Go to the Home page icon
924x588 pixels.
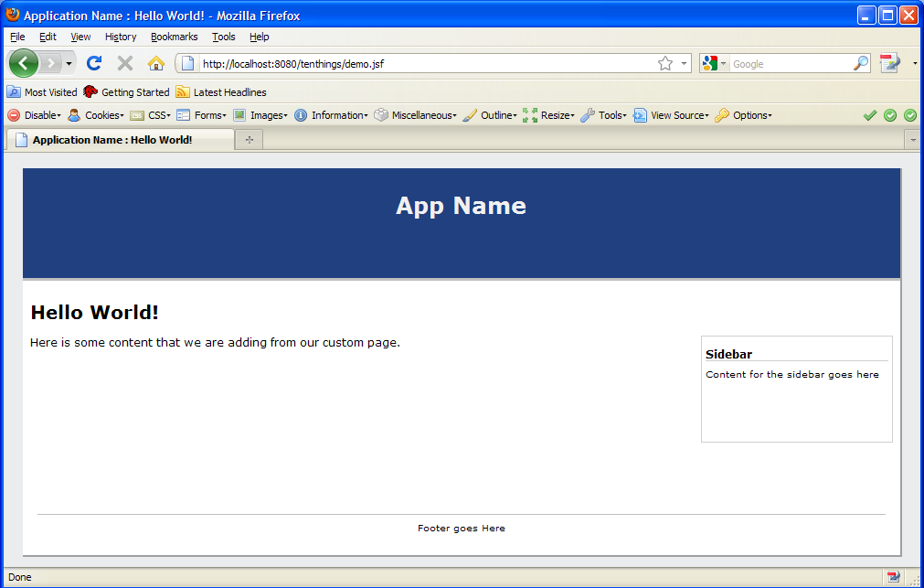click(156, 63)
